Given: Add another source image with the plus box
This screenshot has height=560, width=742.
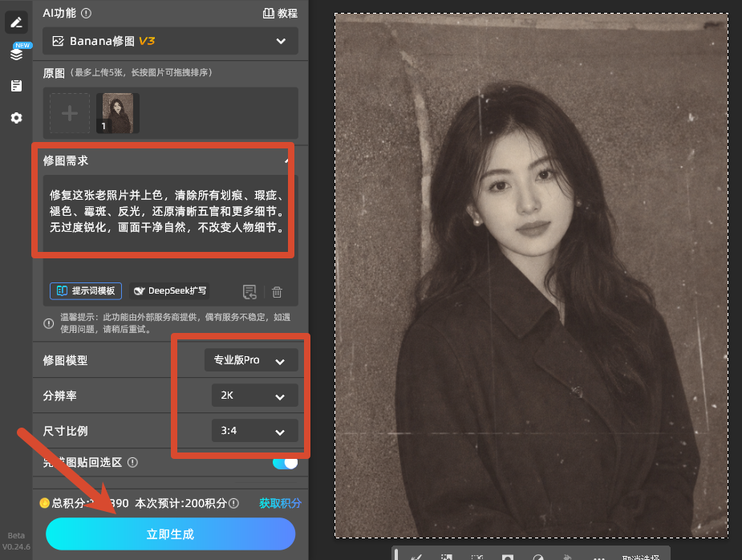Looking at the screenshot, I should [70, 113].
